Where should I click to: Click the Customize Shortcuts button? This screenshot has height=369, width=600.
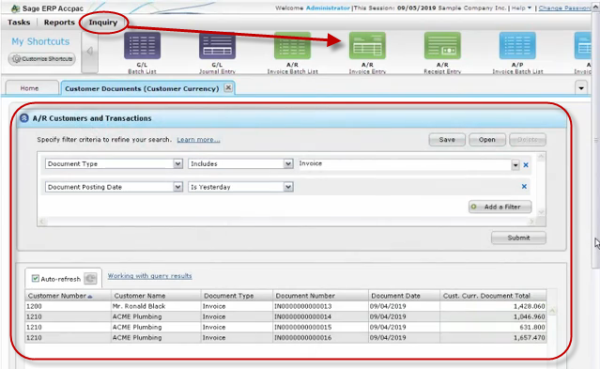42,59
